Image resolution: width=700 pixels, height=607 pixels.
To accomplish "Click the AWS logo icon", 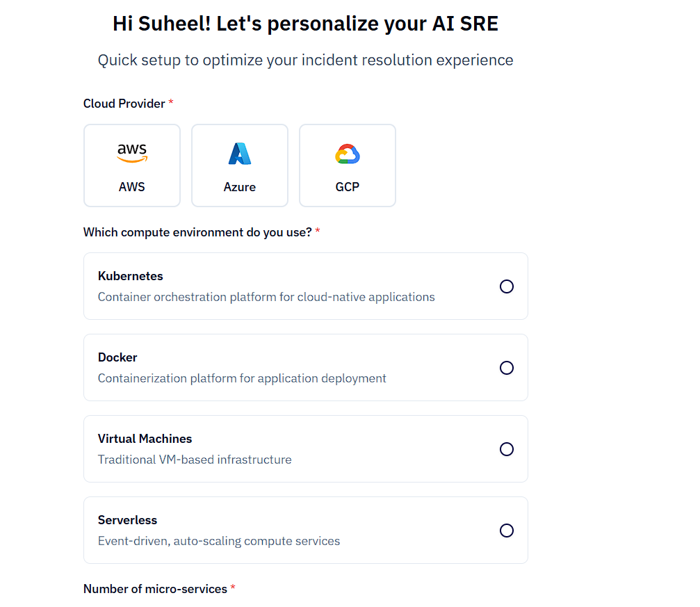I will [x=132, y=153].
